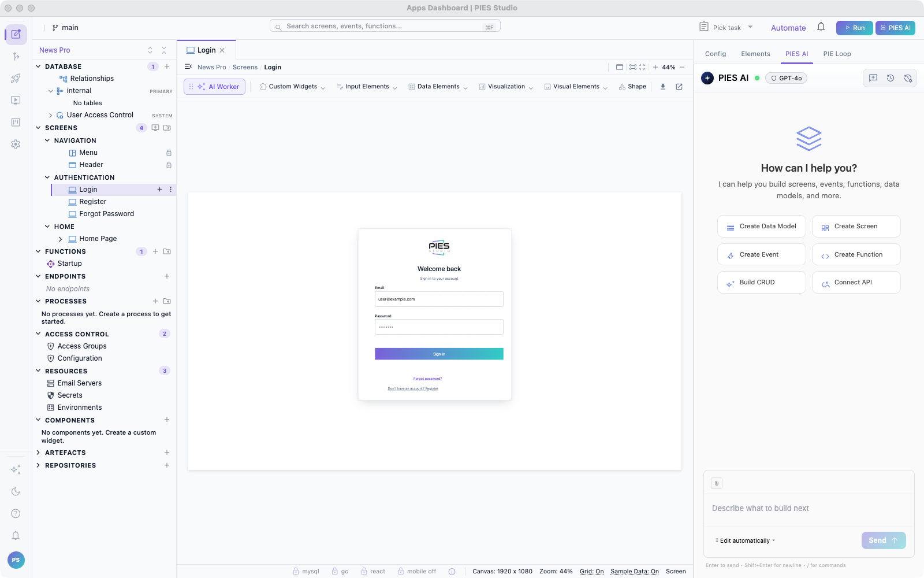
Task: Click the download icon in widget toolbar
Action: click(663, 87)
